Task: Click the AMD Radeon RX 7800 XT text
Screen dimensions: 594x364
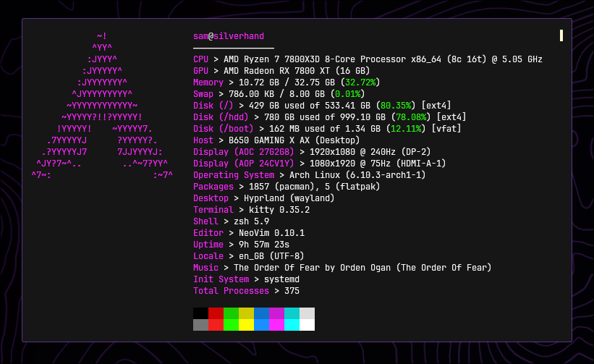Action: tap(276, 71)
